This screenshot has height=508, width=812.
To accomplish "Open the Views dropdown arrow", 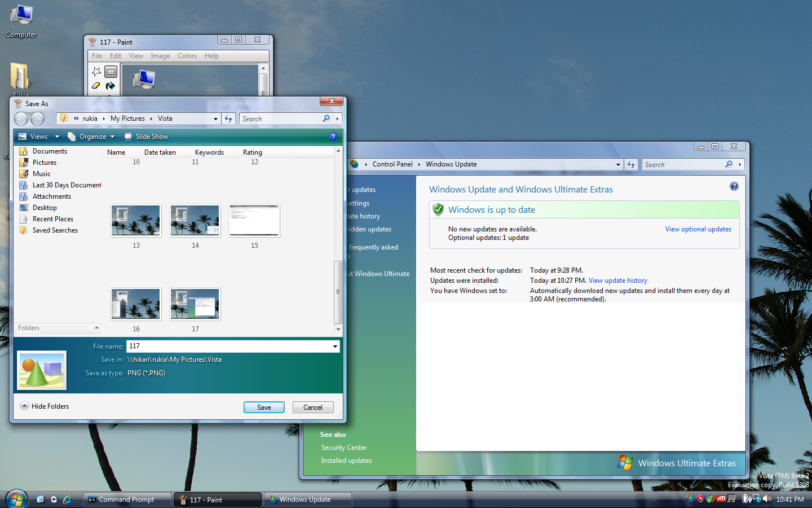I will tap(57, 137).
